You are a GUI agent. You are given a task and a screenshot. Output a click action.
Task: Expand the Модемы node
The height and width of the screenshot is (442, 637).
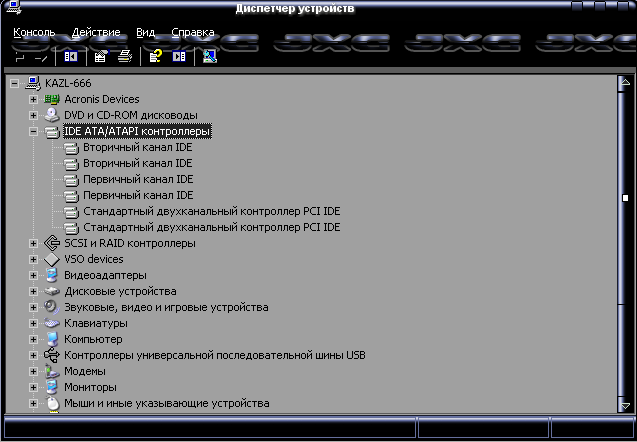[x=33, y=371]
